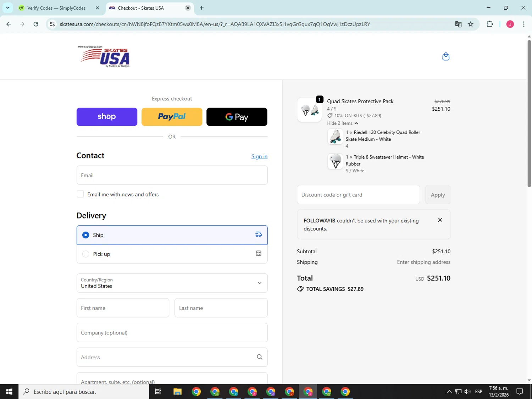Click the Quad Skates Protective Pack thumbnail
Screen dimensions: 532x399
point(309,110)
